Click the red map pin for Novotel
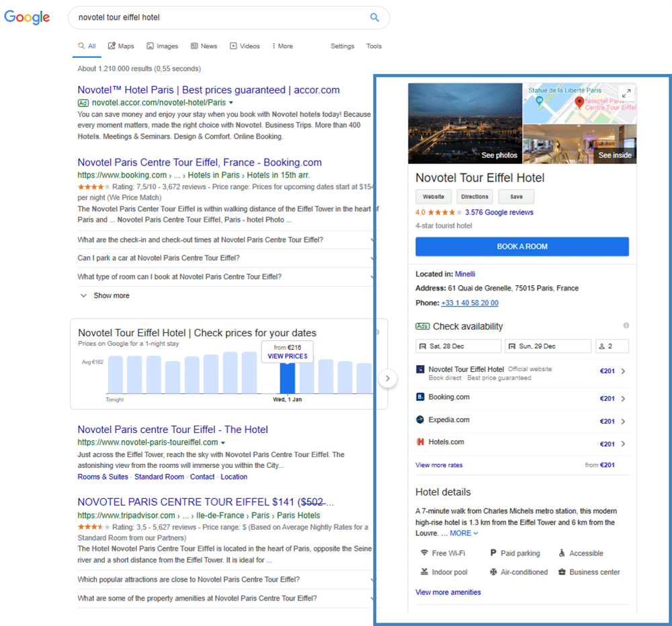Image resolution: width=672 pixels, height=626 pixels. [579, 102]
